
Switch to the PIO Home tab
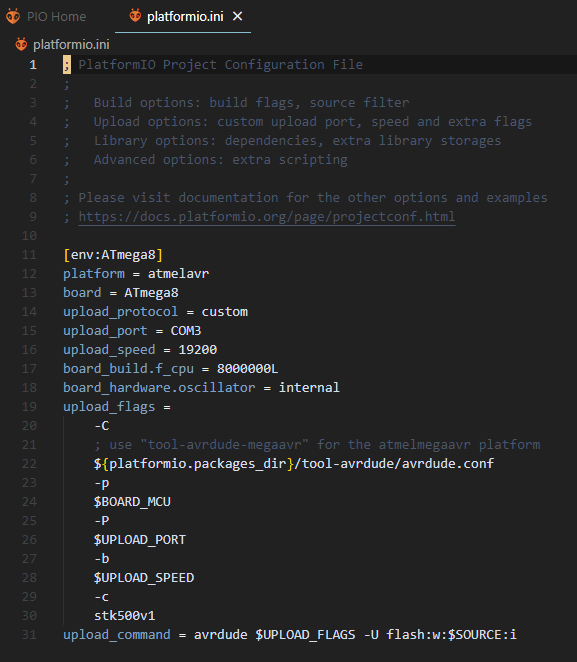tap(46, 16)
